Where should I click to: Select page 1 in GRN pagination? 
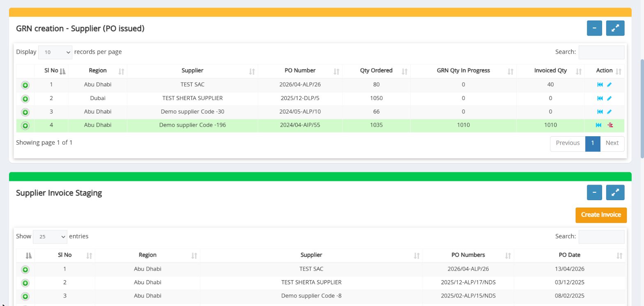click(593, 144)
